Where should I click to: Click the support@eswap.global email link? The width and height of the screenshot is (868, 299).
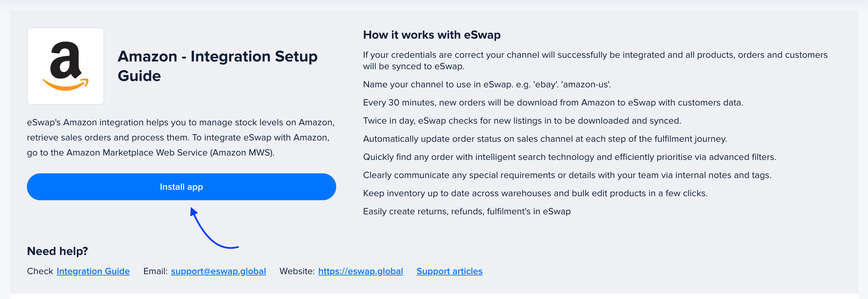[x=219, y=271]
